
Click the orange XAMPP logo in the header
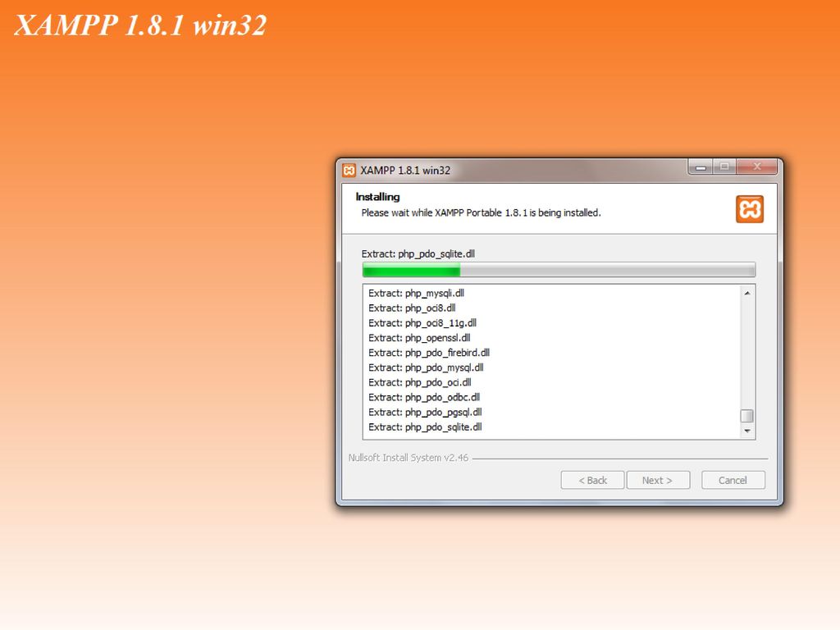tap(750, 209)
